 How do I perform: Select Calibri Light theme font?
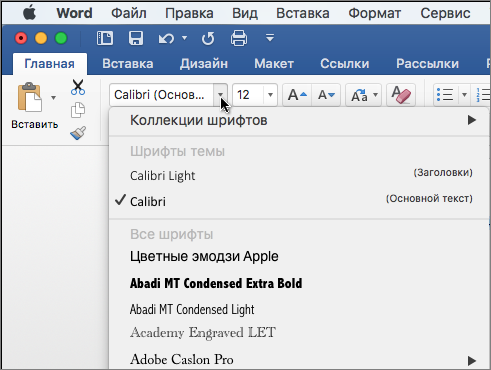pos(299,176)
